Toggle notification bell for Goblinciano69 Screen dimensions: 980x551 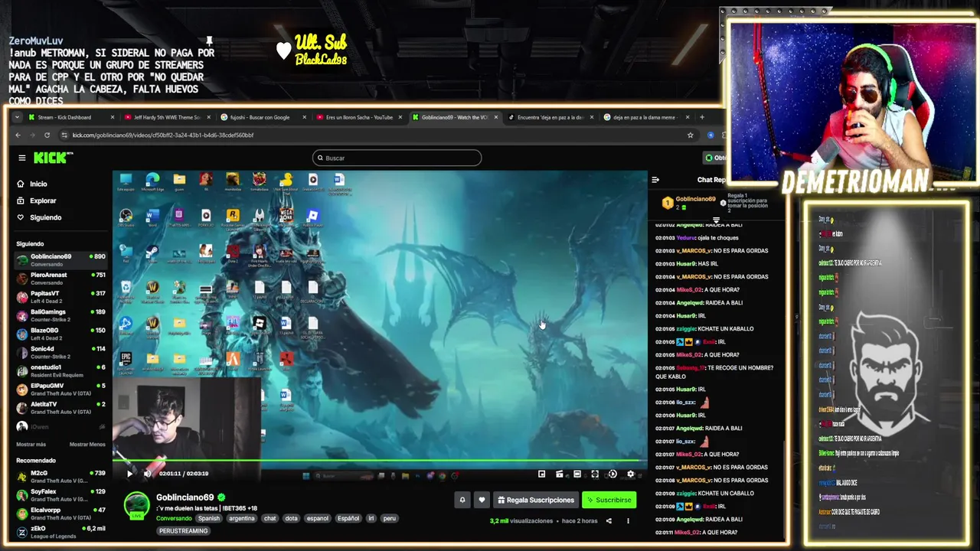click(x=462, y=500)
